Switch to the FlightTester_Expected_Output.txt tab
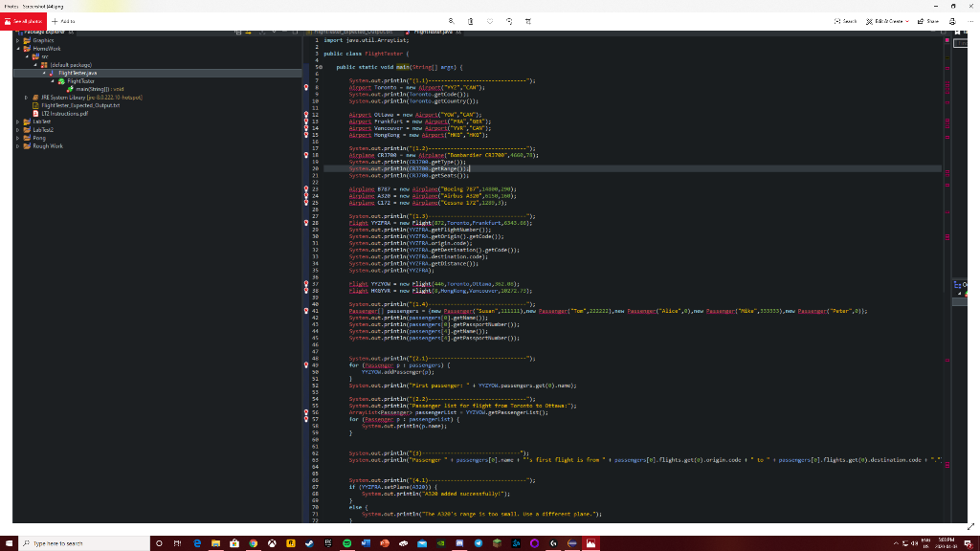The width and height of the screenshot is (980, 551). (354, 30)
